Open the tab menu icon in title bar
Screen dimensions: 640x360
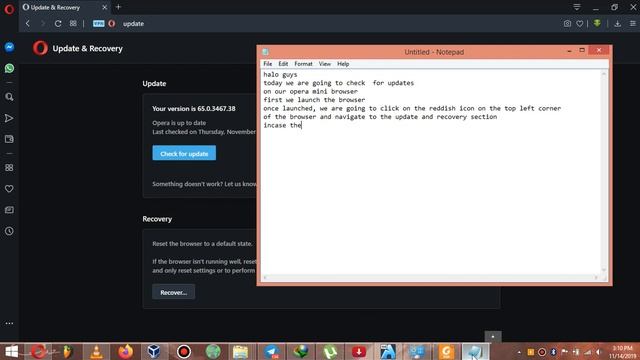pos(577,7)
